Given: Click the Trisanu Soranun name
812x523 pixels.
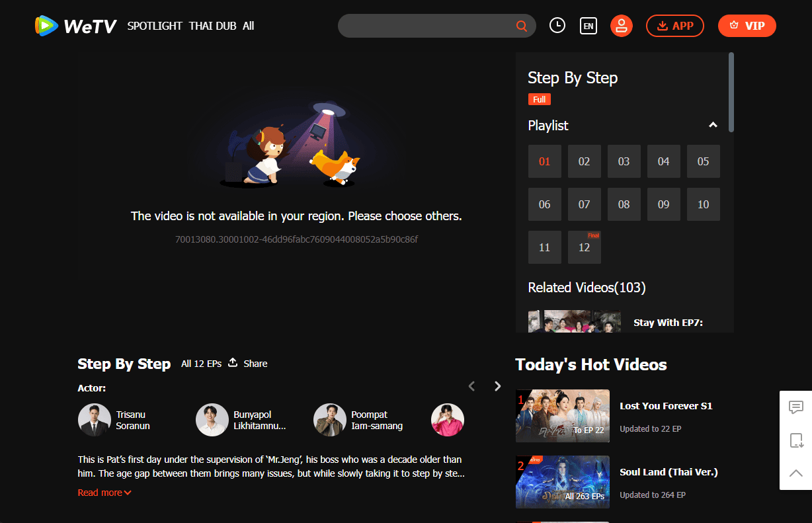Looking at the screenshot, I should click(x=133, y=421).
